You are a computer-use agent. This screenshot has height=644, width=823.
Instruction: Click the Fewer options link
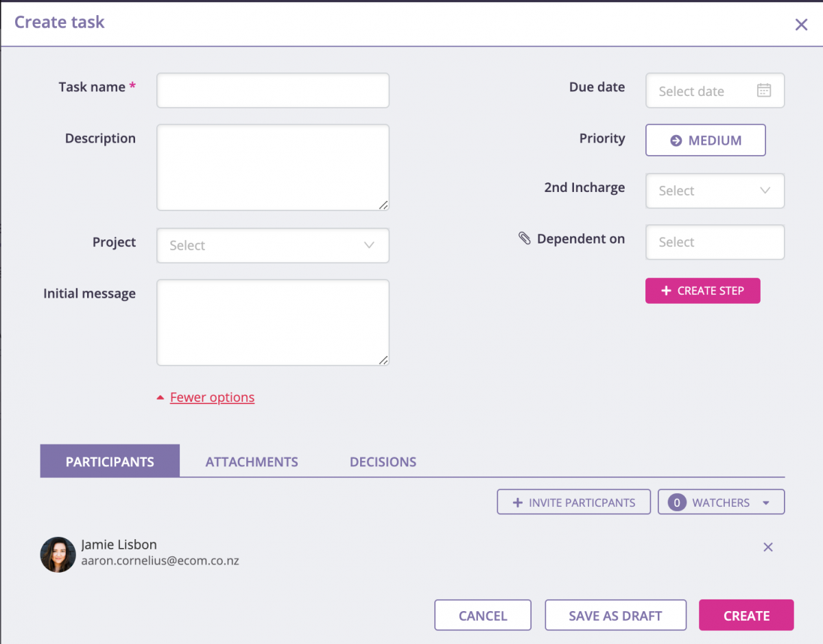click(212, 396)
